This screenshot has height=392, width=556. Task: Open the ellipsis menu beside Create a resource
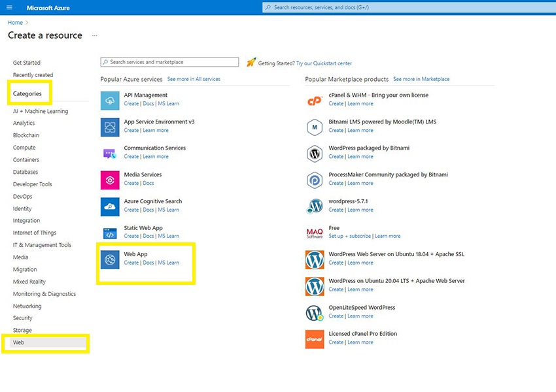click(95, 35)
